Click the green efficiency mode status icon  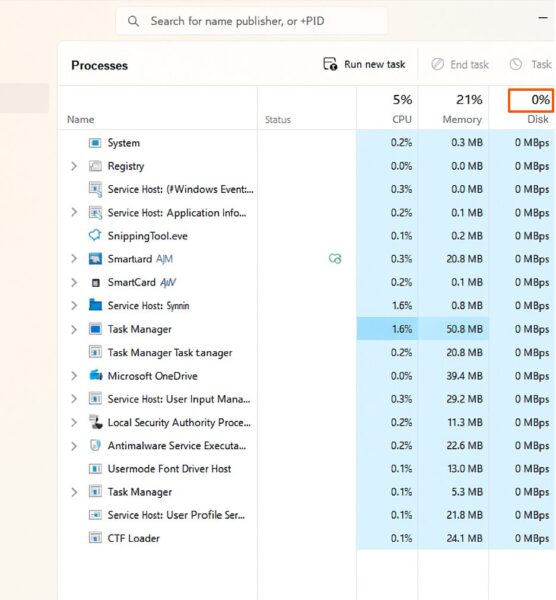point(335,259)
